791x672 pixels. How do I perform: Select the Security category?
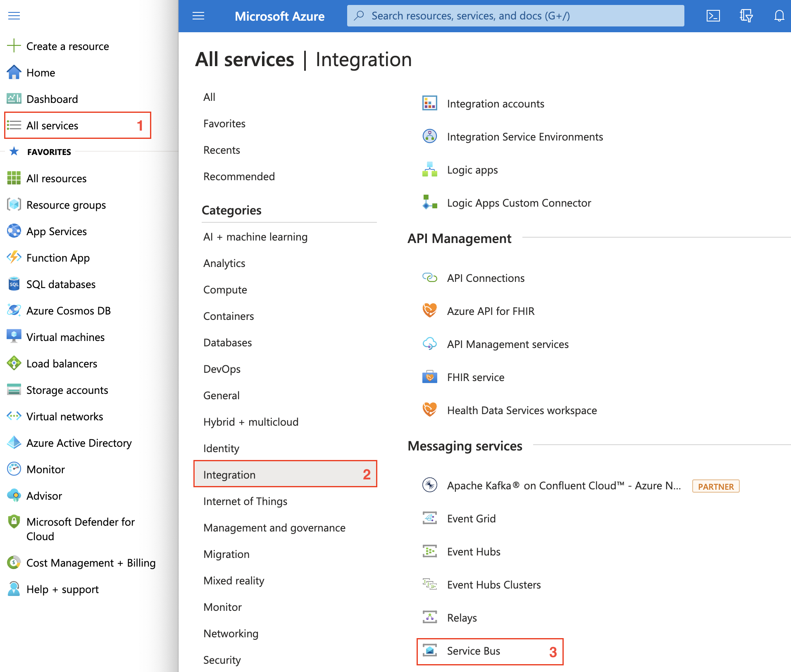point(222,660)
